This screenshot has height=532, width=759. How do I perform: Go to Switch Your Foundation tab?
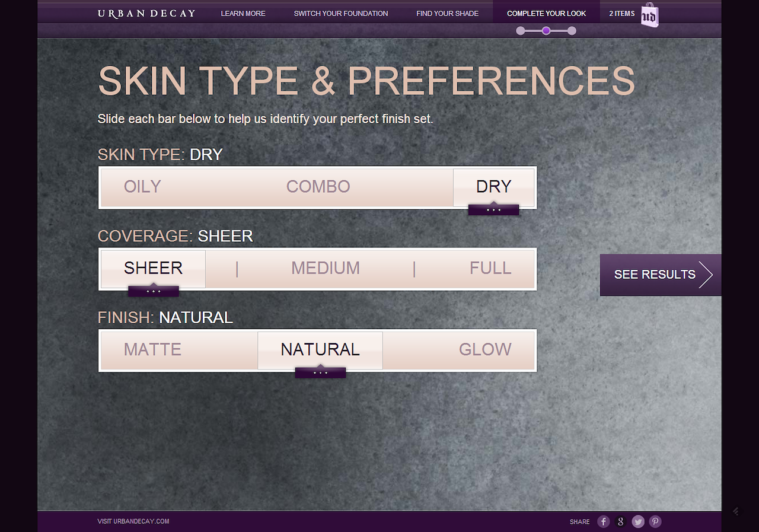point(341,13)
